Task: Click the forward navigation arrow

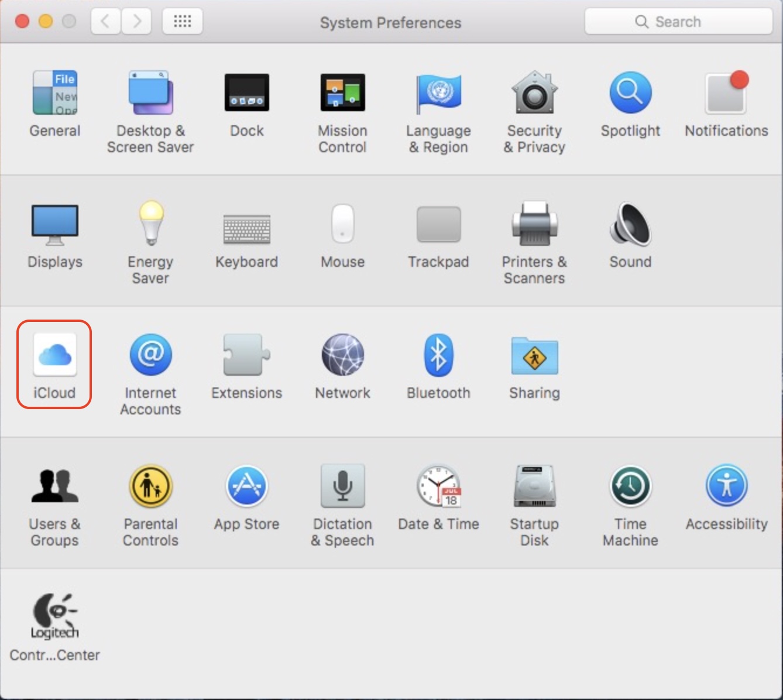Action: click(x=136, y=21)
